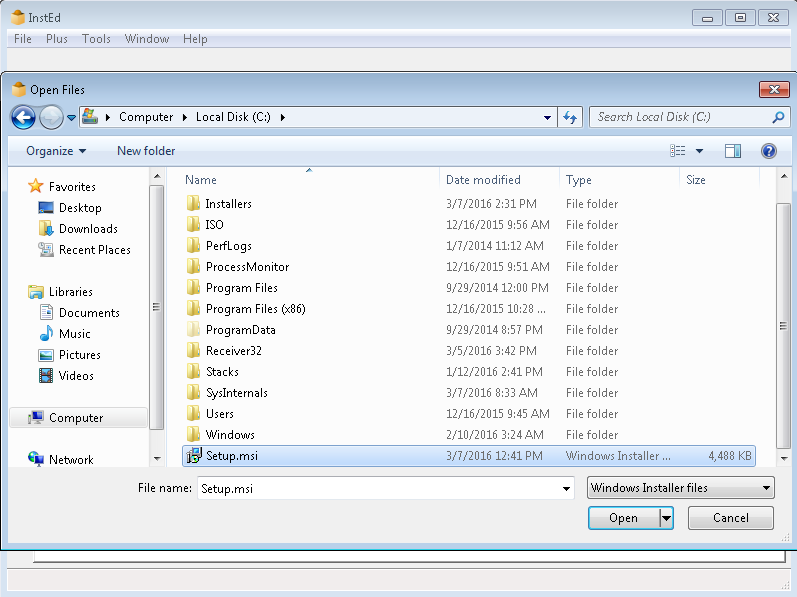Click file list scrollbar down arrow
Image resolution: width=797 pixels, height=597 pixels.
pyautogui.click(x=784, y=458)
